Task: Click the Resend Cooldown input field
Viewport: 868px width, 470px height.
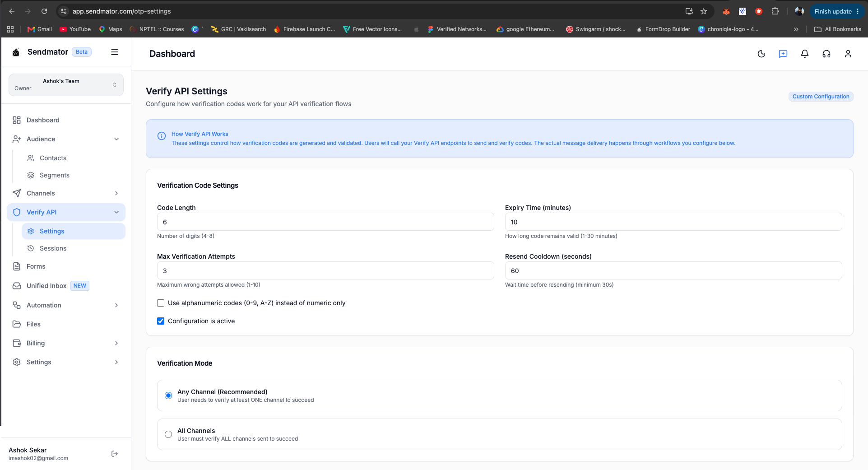Action: [673, 270]
